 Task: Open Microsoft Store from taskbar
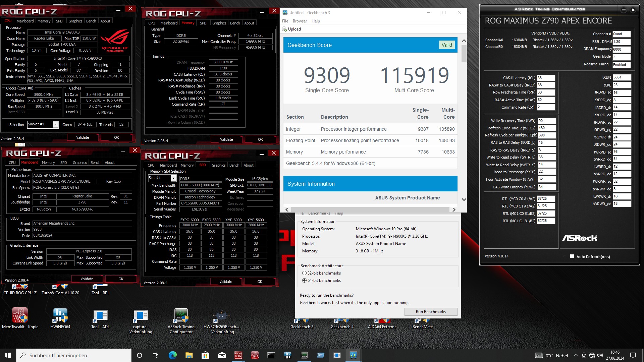coord(205,355)
